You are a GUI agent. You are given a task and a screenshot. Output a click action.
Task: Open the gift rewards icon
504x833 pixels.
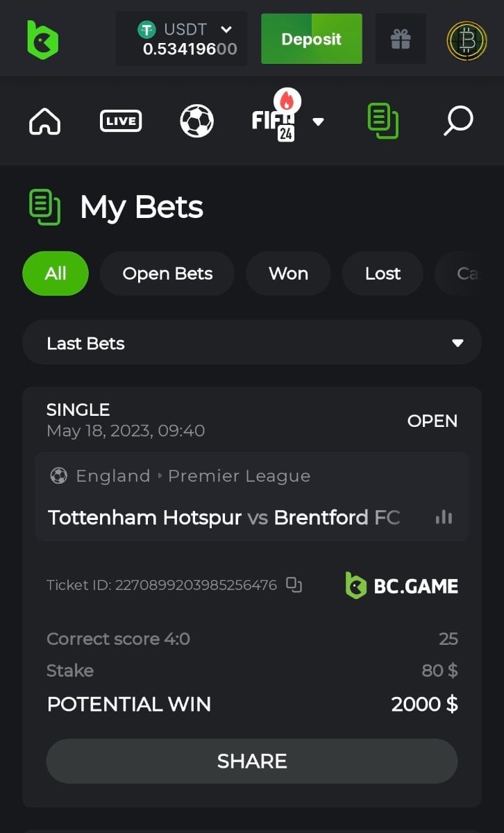[x=401, y=40]
